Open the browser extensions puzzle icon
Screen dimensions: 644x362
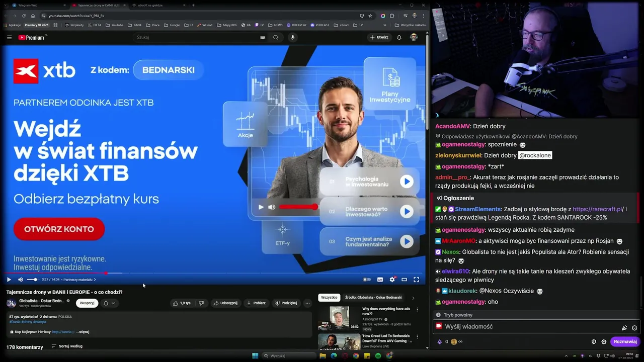[392, 16]
